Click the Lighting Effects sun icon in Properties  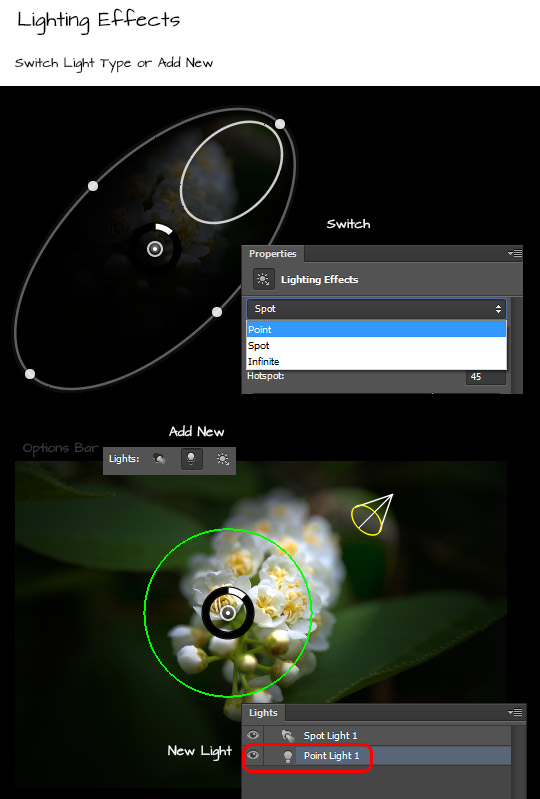pyautogui.click(x=263, y=279)
